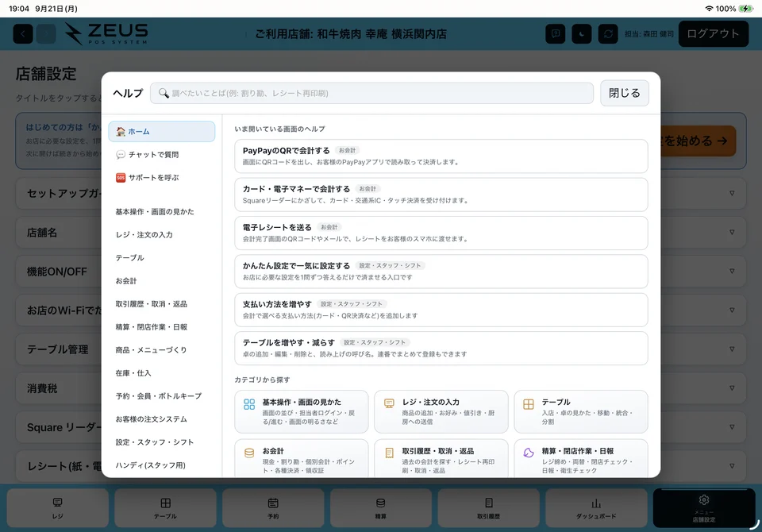Open 支払い方法を増やす help article
The width and height of the screenshot is (762, 532).
point(441,310)
